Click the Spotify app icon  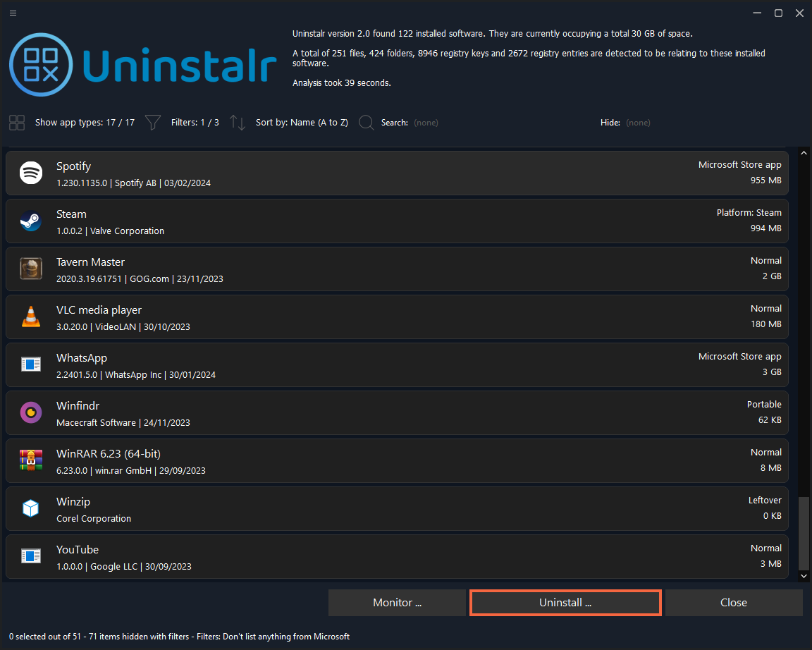31,173
